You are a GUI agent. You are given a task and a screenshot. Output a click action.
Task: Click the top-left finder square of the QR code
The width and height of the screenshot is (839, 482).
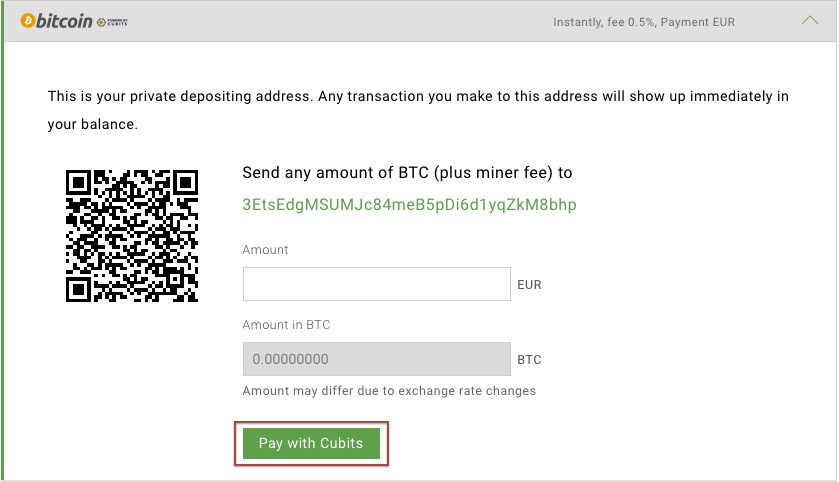click(79, 183)
